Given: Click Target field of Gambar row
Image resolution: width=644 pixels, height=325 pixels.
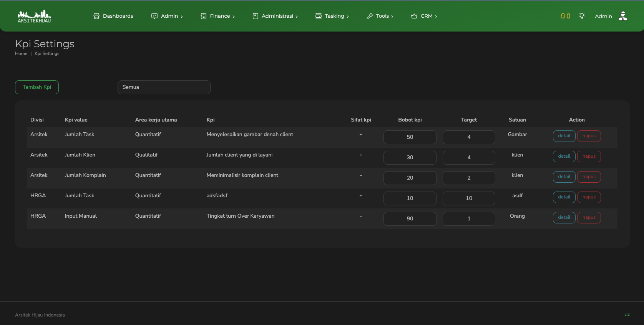Looking at the screenshot, I should click(469, 137).
